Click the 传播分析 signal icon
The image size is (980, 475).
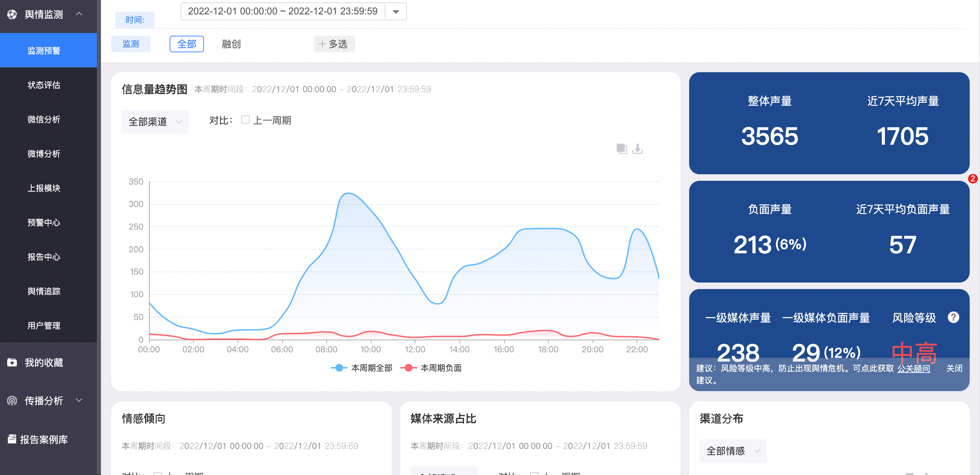coord(12,401)
